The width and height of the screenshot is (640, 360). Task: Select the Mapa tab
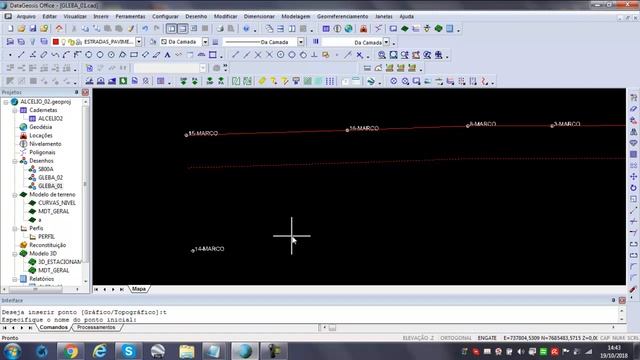tap(139, 289)
